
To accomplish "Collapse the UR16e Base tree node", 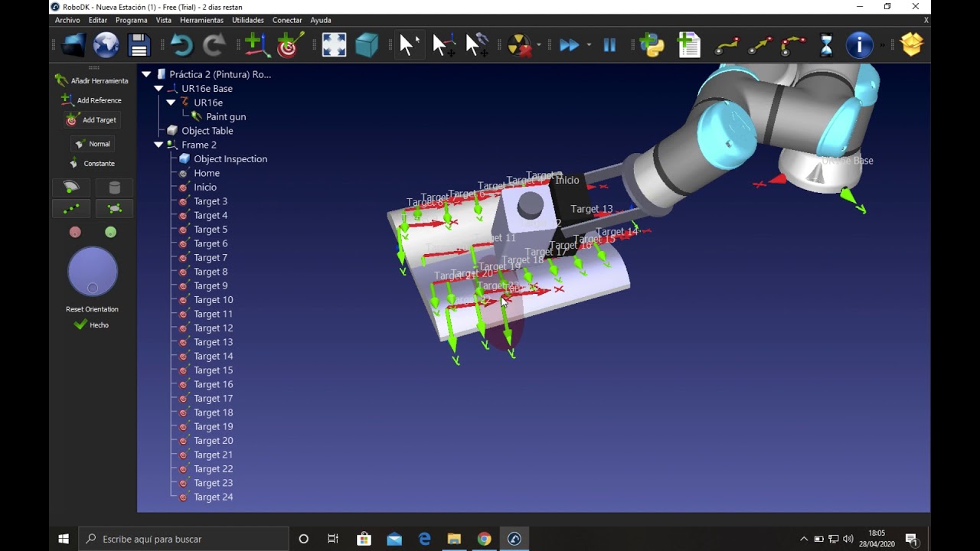I will click(158, 89).
